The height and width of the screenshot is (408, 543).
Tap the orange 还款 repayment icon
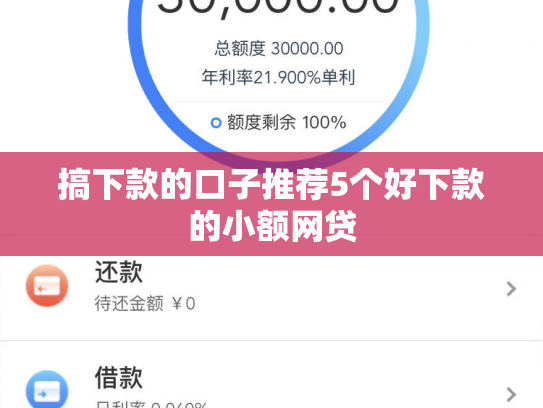47,286
